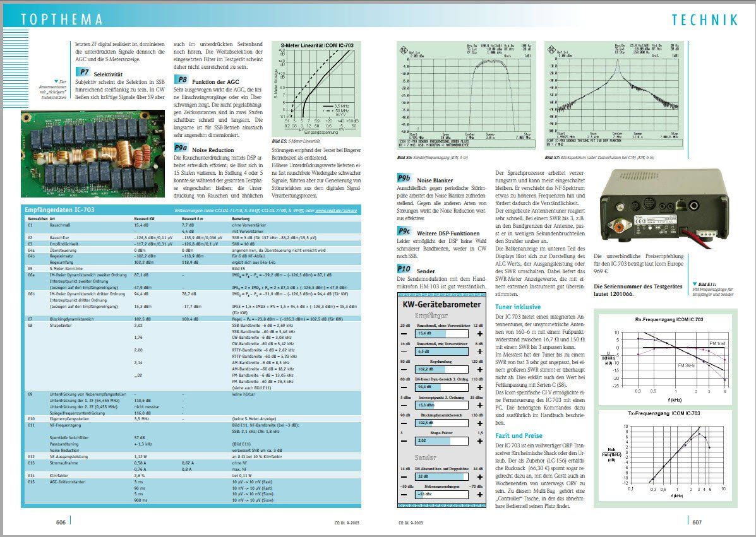
Task: Click the Rx-Frequenzgang ICOM IC-703 graph
Action: (x=669, y=358)
